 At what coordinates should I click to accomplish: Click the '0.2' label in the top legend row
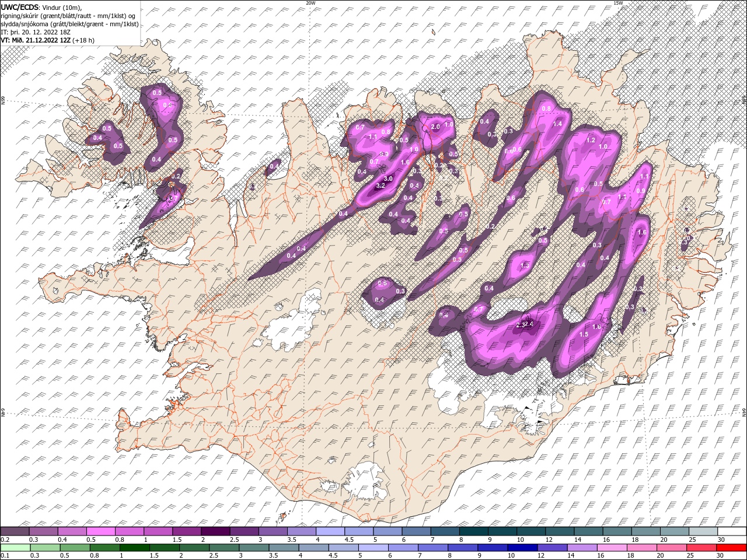5,540
